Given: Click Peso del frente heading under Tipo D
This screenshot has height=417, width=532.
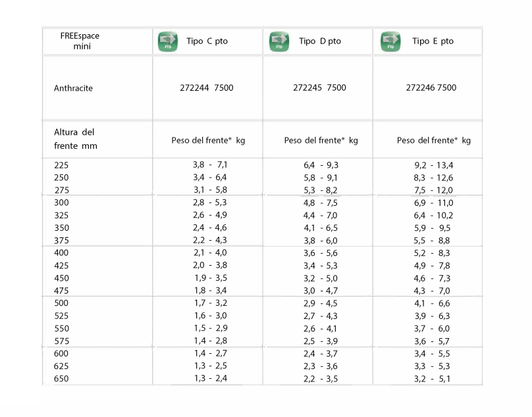Looking at the screenshot, I should (321, 140).
